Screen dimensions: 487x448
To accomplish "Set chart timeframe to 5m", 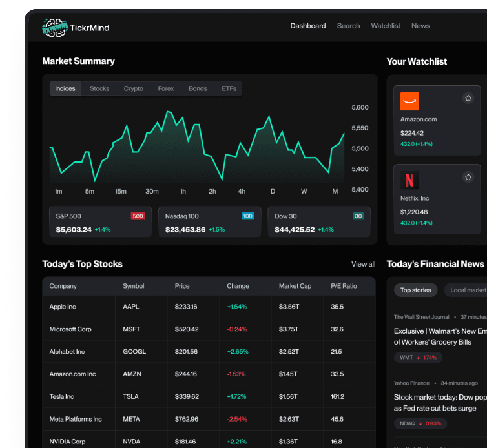I will tap(89, 192).
